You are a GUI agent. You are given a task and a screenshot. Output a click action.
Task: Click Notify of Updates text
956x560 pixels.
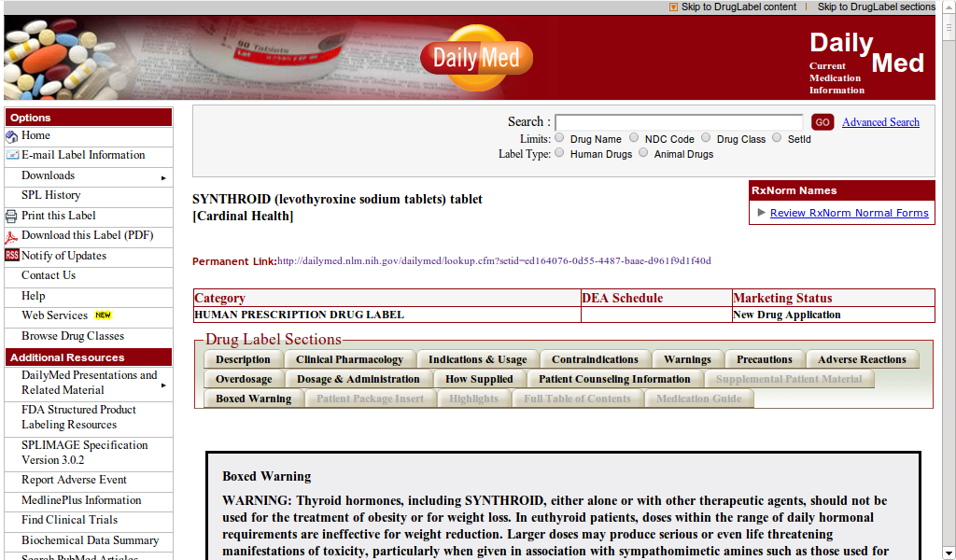pyautogui.click(x=63, y=256)
